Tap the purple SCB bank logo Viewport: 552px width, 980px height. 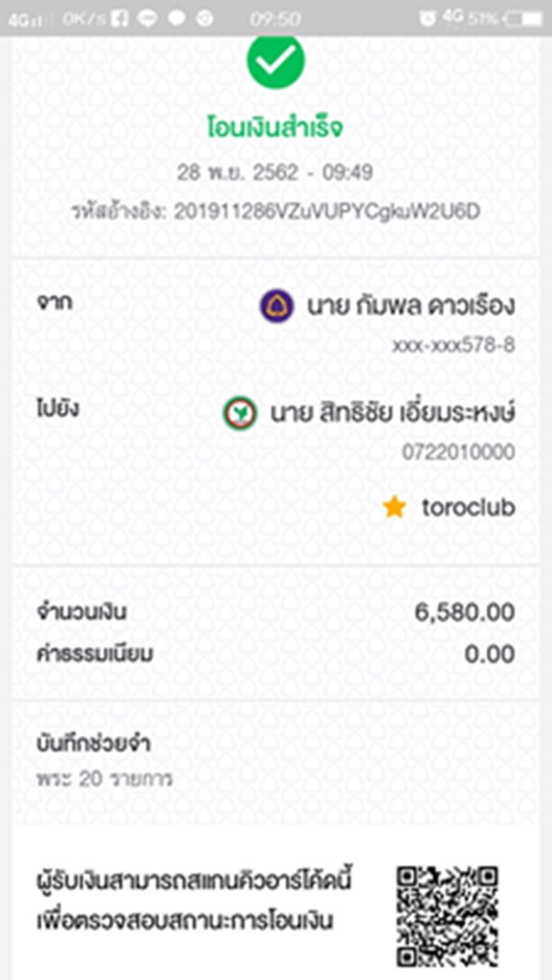[277, 306]
